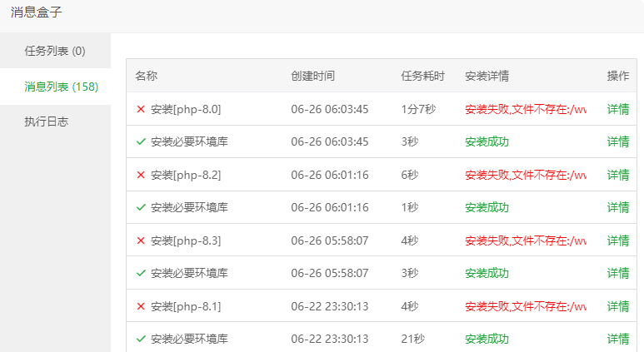Click the timestamp in the php-8.2 row
Image resolution: width=644 pixels, height=352 pixels.
(330, 175)
